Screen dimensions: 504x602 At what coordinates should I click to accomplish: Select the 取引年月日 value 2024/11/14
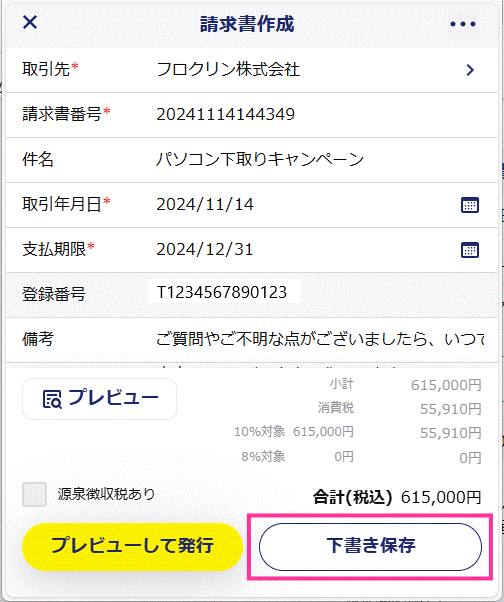(x=205, y=204)
